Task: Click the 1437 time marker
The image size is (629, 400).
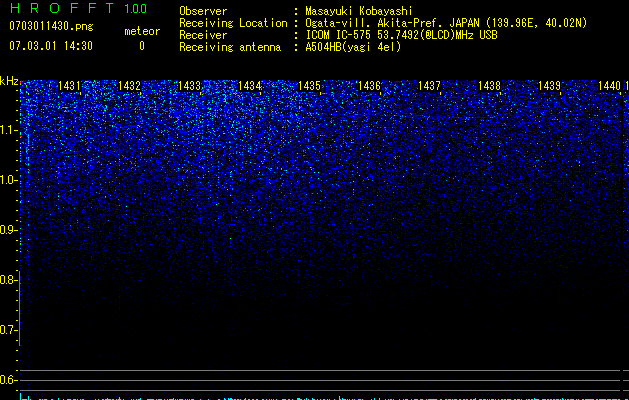Action: pyautogui.click(x=429, y=86)
